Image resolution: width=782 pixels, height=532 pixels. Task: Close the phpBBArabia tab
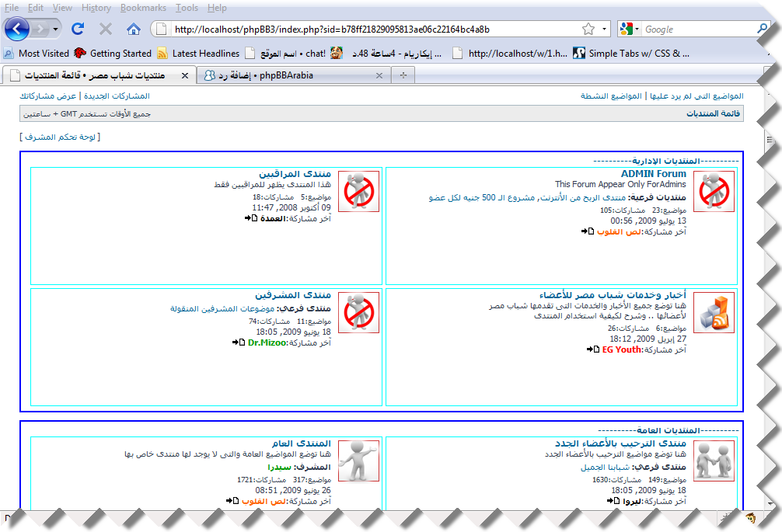[379, 75]
